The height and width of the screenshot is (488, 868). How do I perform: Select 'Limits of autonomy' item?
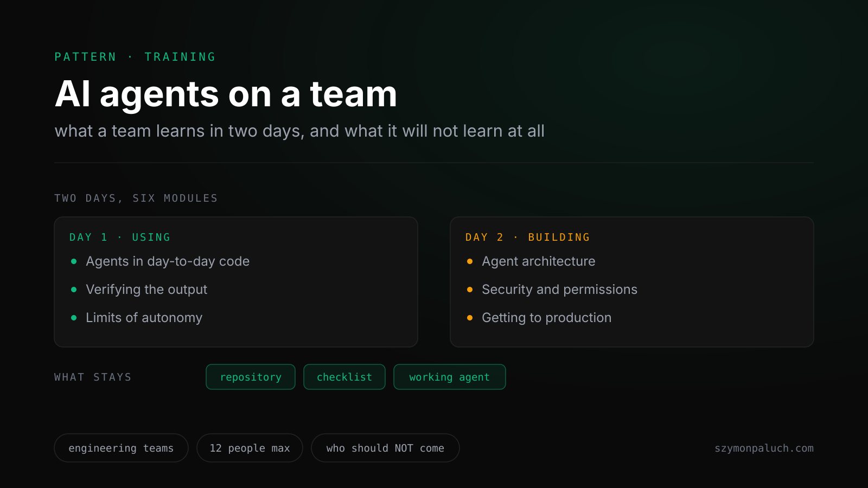(144, 318)
